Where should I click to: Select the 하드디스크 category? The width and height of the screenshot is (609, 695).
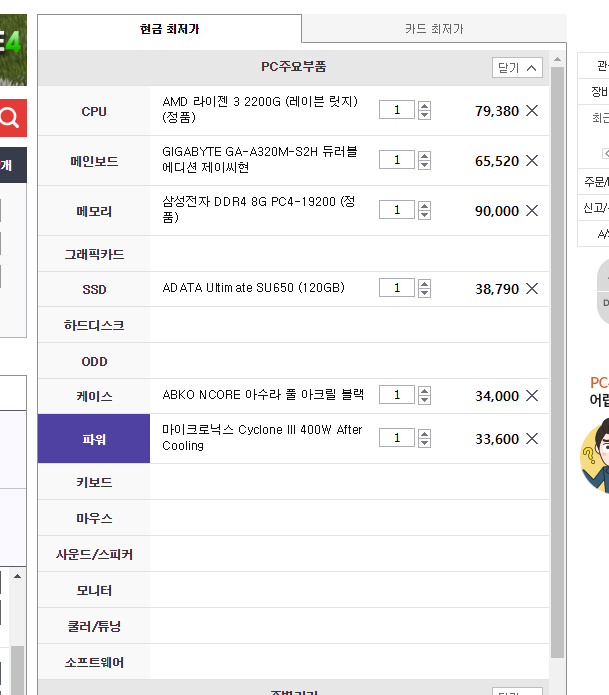[94, 325]
